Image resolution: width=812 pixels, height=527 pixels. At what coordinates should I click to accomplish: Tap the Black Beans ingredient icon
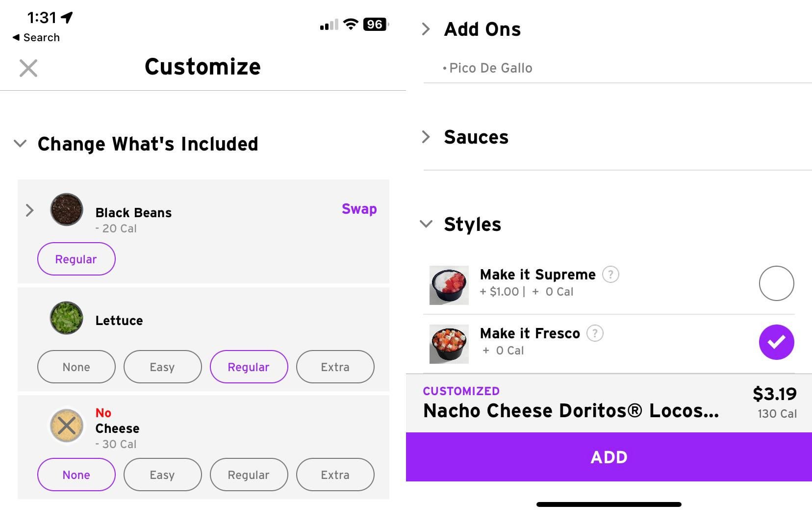(67, 209)
